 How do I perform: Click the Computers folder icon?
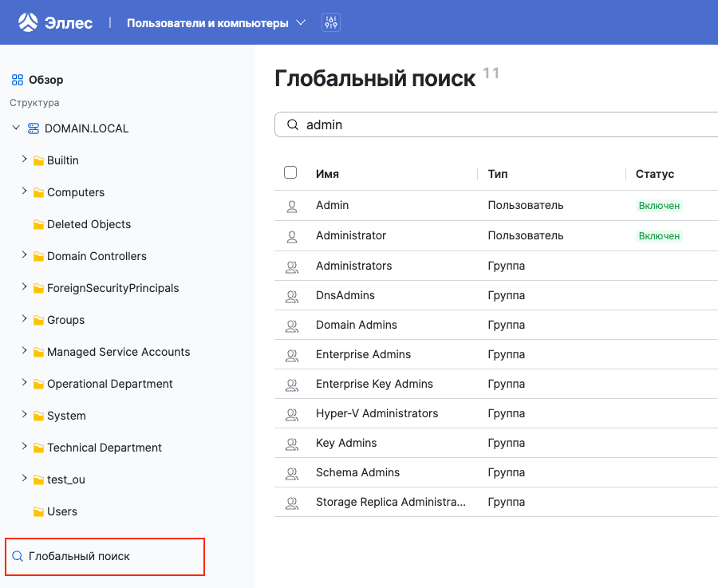point(38,193)
